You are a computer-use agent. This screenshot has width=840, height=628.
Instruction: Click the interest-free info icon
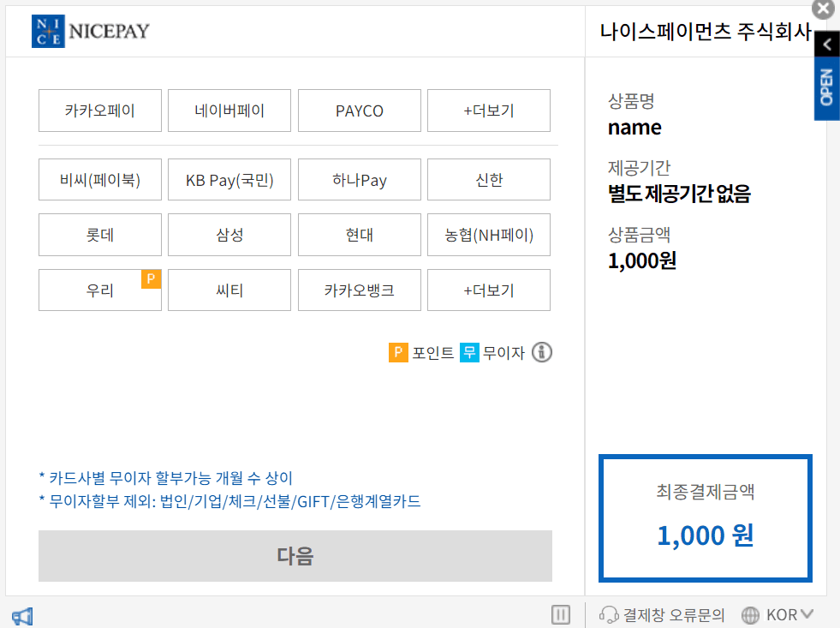[542, 352]
